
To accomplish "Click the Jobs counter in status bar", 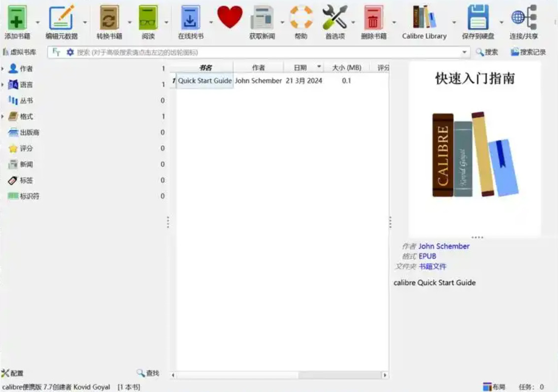I will click(531, 387).
